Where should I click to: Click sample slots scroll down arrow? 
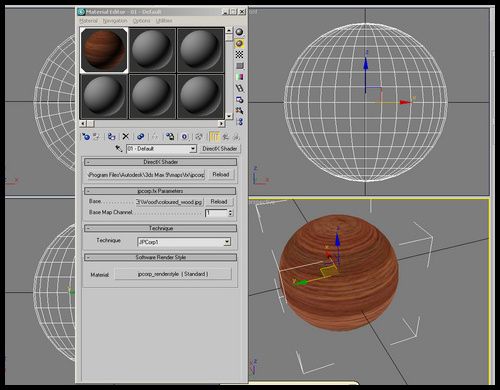[x=229, y=116]
